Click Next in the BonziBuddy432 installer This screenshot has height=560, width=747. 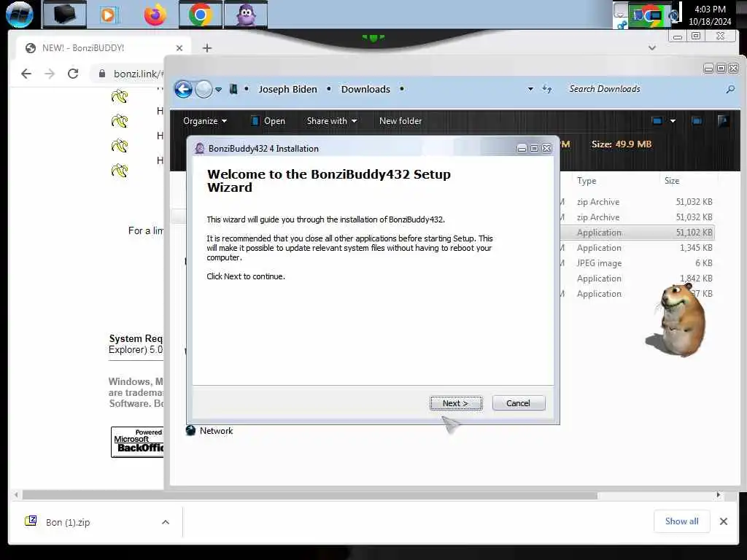click(x=456, y=403)
